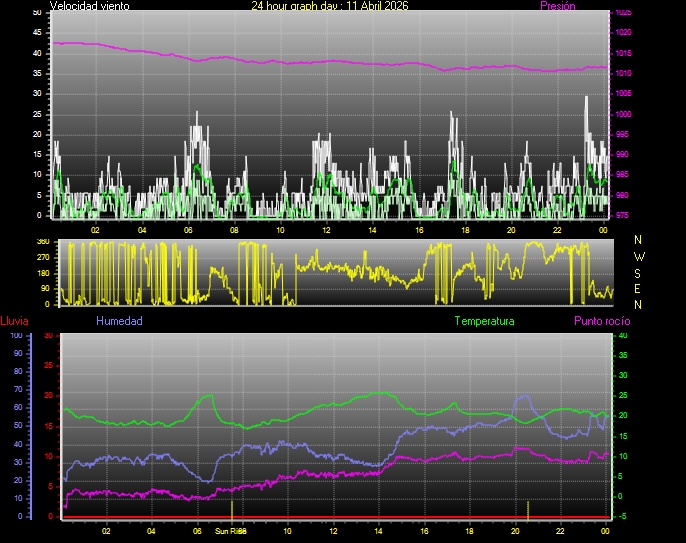Click the 100 value on blue humidity axis
Viewport: 686px width, 543px height.
click(16, 336)
